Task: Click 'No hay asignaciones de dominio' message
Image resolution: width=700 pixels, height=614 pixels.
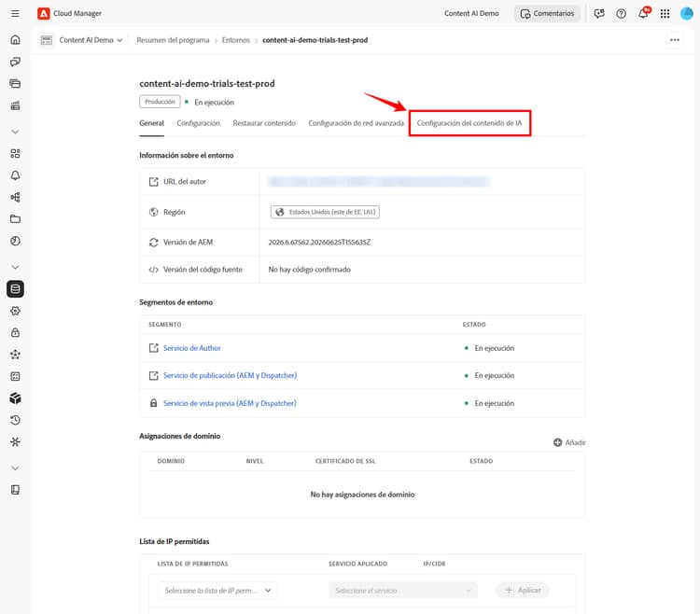Action: [x=362, y=495]
